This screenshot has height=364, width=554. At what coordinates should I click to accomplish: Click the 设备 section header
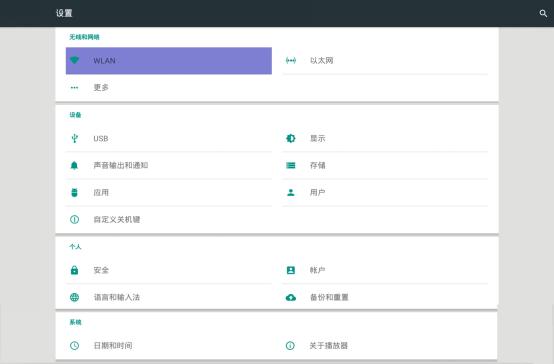point(75,115)
